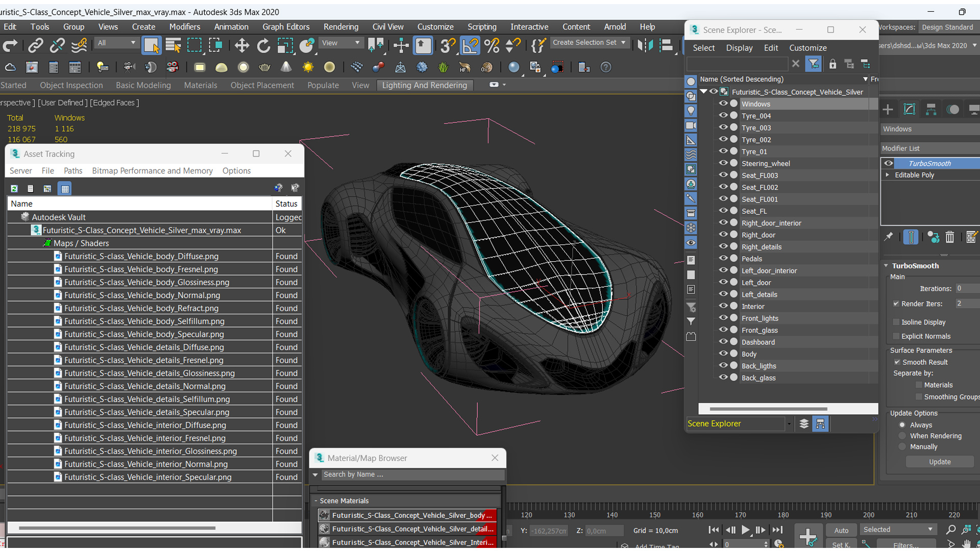Select the Move tool in main toolbar
The width and height of the screenshot is (980, 551).
pos(241,46)
